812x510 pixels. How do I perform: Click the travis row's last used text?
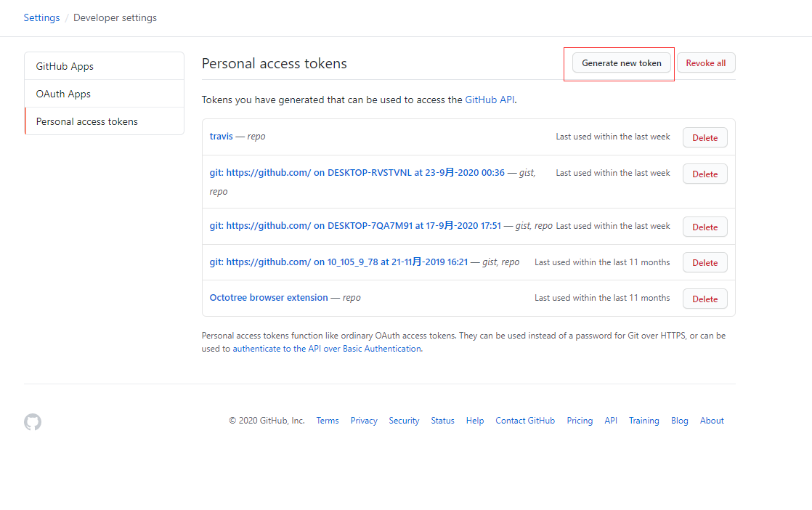click(x=613, y=137)
